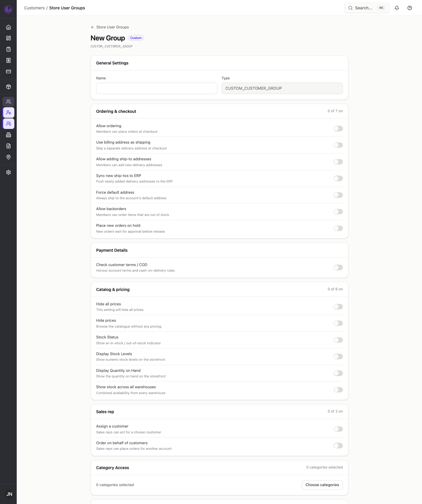This screenshot has width=422, height=504.
Task: Open the purple users group icon
Action: tap(8, 124)
